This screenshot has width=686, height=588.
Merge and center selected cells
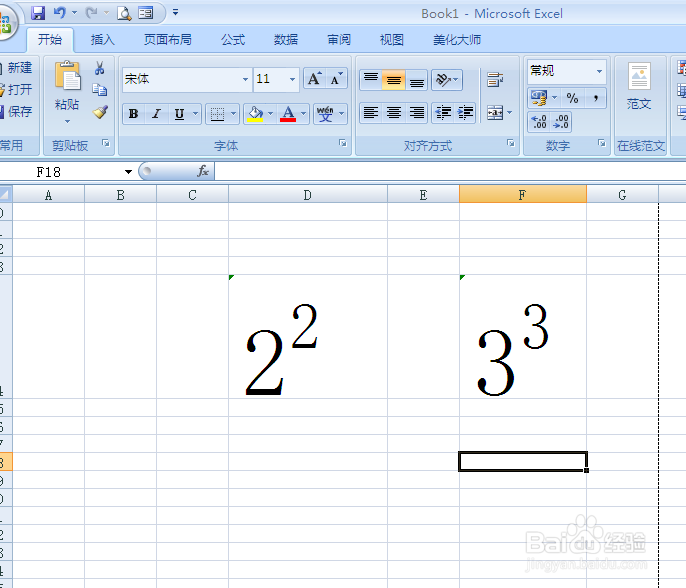(x=495, y=113)
